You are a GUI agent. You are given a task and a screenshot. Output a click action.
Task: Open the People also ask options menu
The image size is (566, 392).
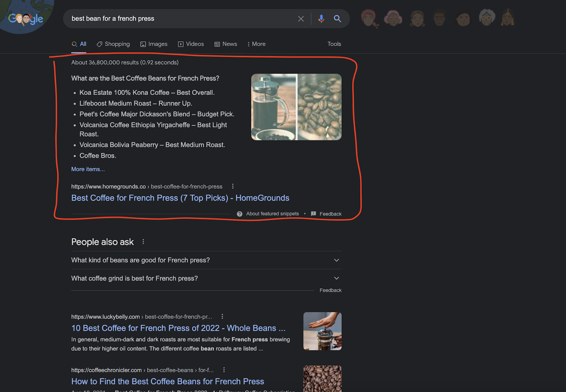click(143, 242)
